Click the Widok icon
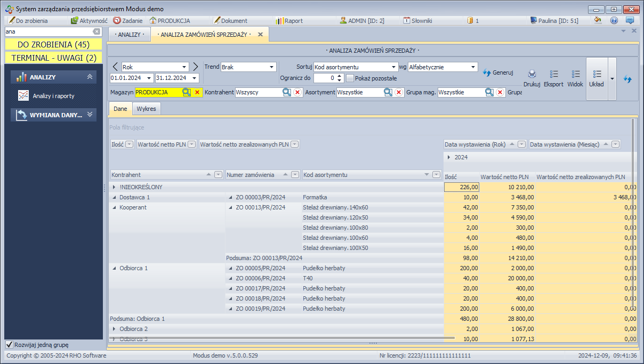The width and height of the screenshot is (644, 364). pyautogui.click(x=575, y=75)
